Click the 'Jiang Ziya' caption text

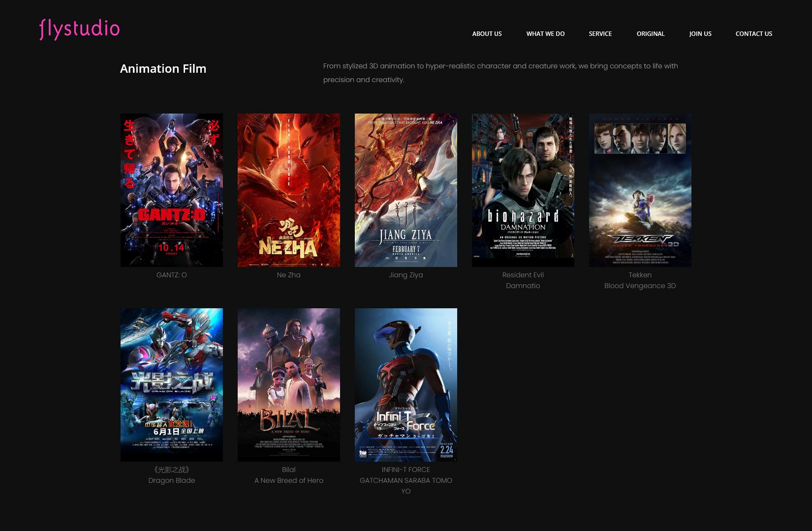[x=406, y=275]
